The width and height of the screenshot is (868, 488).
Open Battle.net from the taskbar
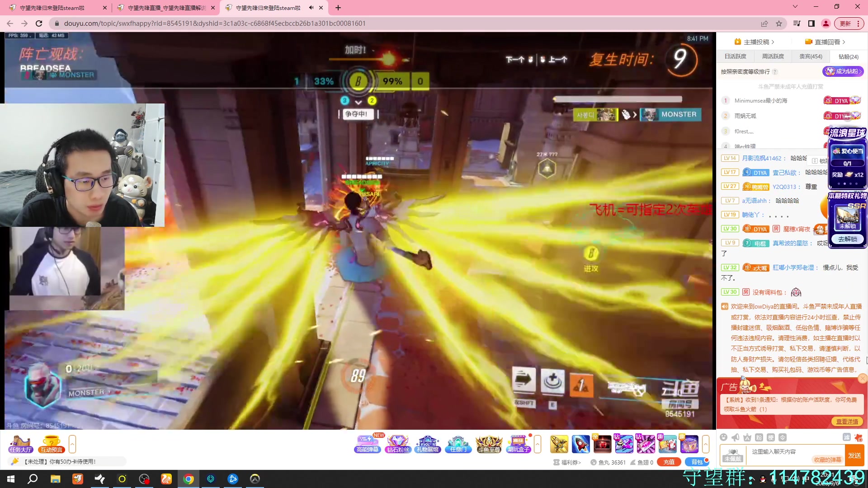tap(233, 479)
